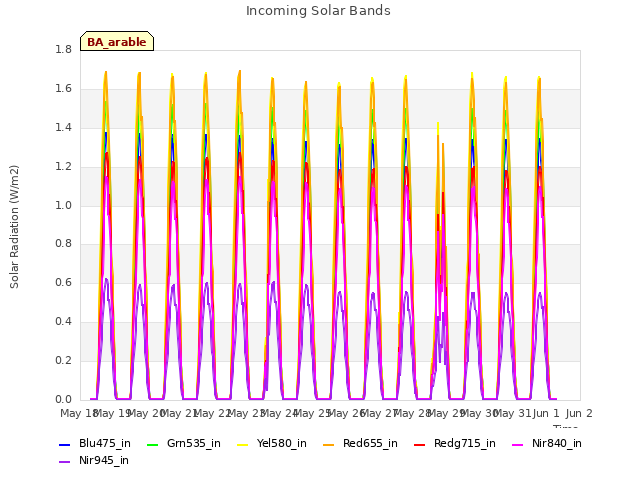
Task: Click the 1.0 y-axis tick label
Action: point(63,206)
